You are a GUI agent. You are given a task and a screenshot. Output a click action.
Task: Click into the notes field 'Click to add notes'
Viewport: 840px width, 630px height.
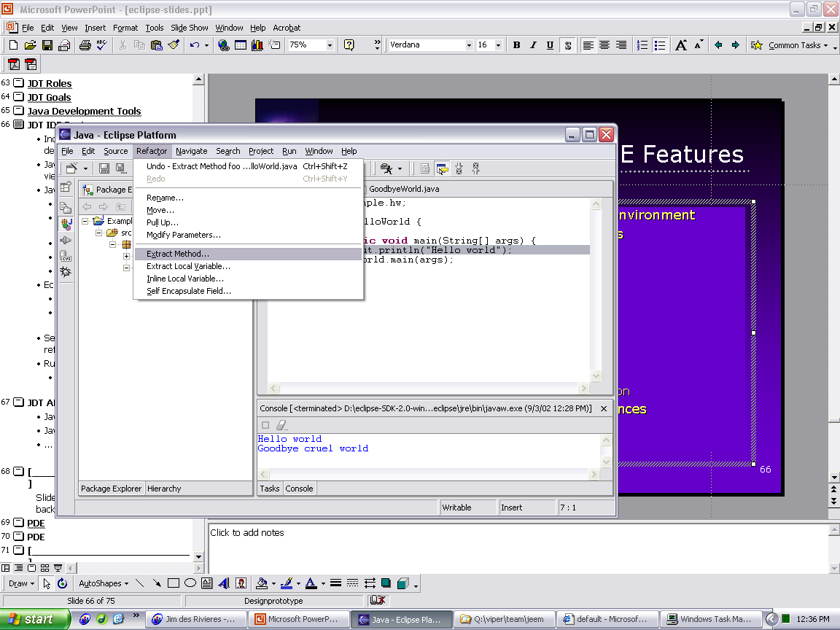pos(518,548)
